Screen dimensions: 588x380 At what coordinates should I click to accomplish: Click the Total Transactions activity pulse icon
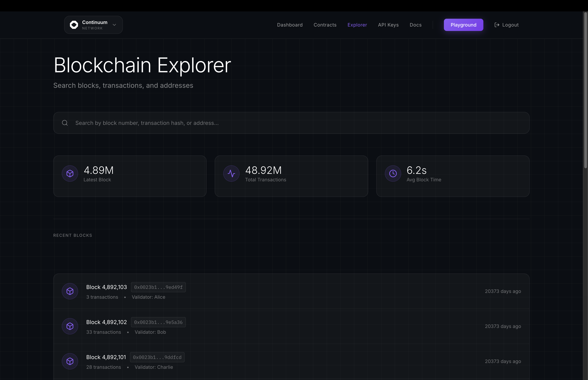(x=231, y=174)
